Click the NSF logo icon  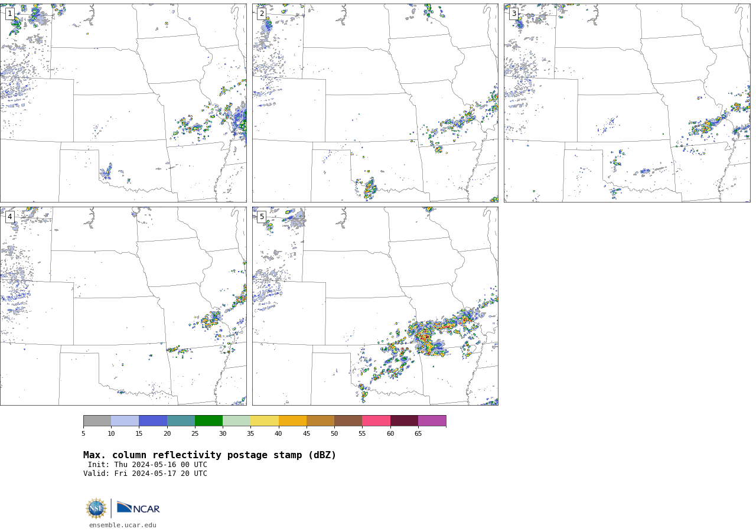pos(96,508)
